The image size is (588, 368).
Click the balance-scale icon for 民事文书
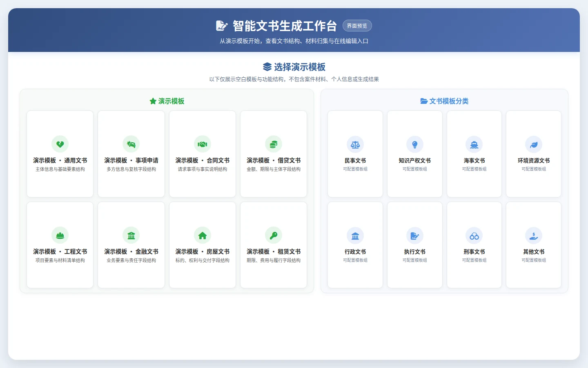pyautogui.click(x=355, y=144)
